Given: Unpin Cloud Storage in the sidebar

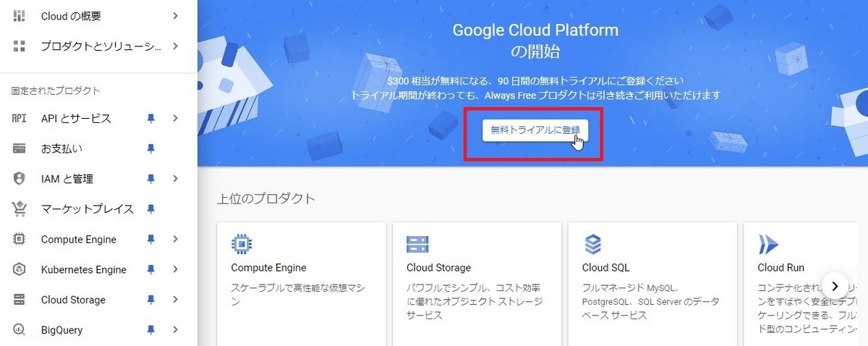Looking at the screenshot, I should (x=150, y=300).
